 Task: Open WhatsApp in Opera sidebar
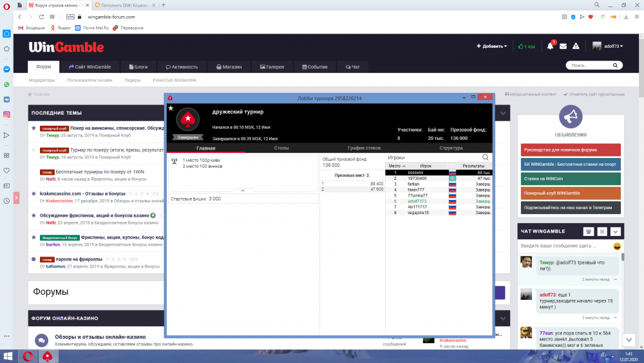(x=6, y=84)
